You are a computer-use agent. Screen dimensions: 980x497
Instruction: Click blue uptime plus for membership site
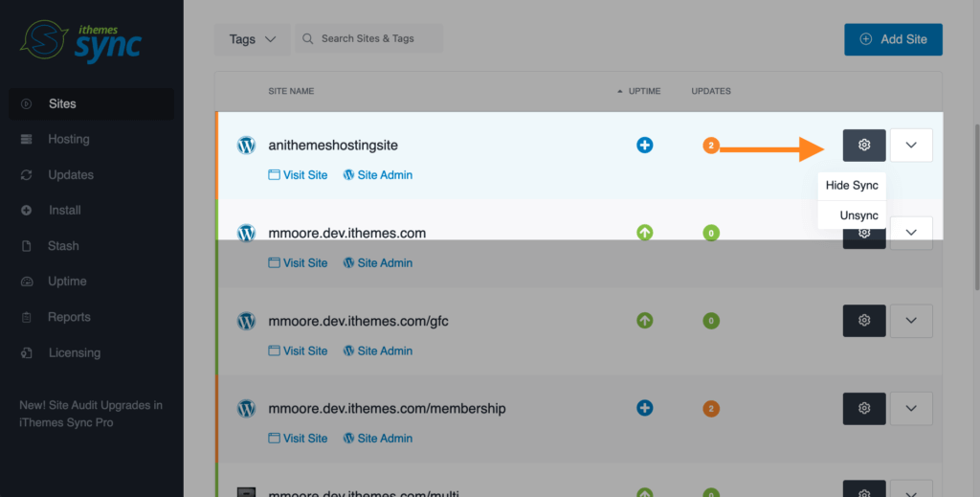(644, 408)
